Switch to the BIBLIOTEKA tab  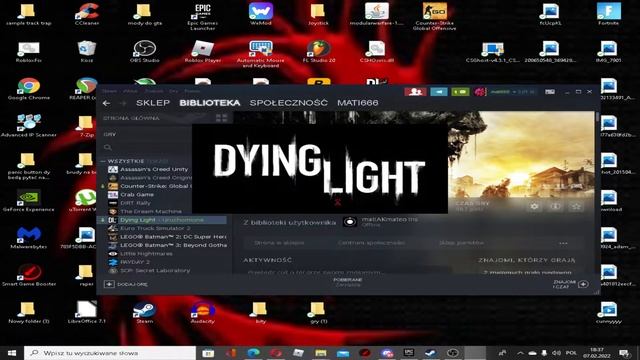(x=210, y=103)
